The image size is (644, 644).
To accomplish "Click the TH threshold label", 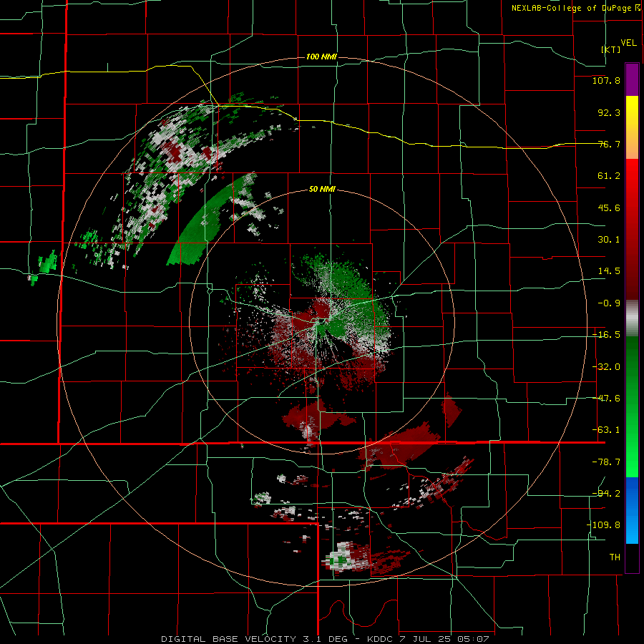I will (x=615, y=557).
